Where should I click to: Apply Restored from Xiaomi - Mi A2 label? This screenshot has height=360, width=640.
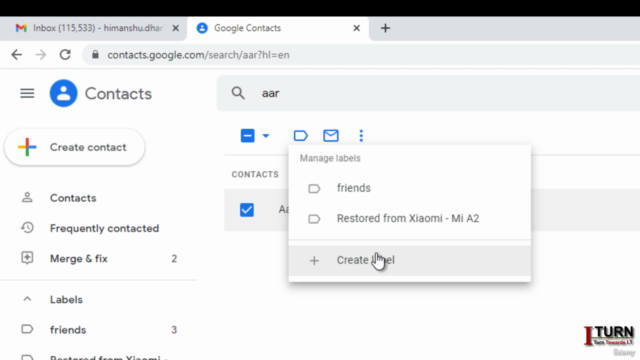coord(409,218)
